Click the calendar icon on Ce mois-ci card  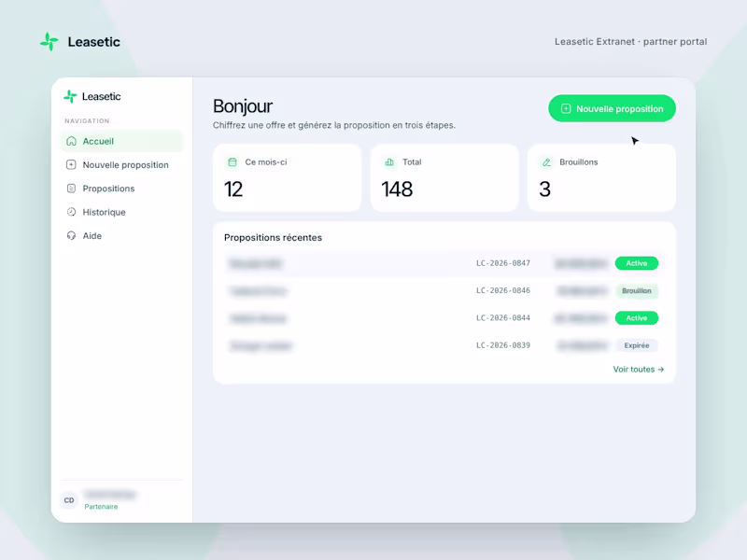click(232, 162)
